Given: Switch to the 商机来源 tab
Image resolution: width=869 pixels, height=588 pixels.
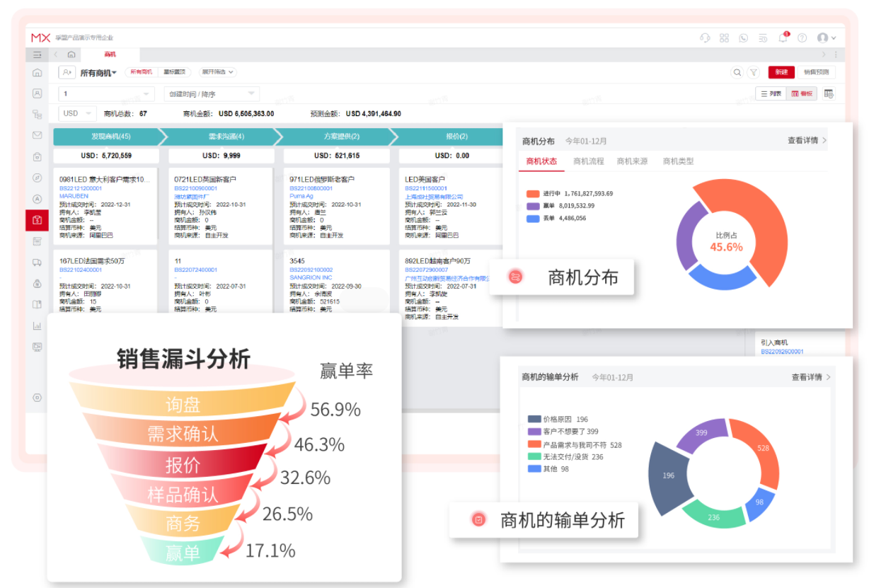Looking at the screenshot, I should pyautogui.click(x=632, y=162).
